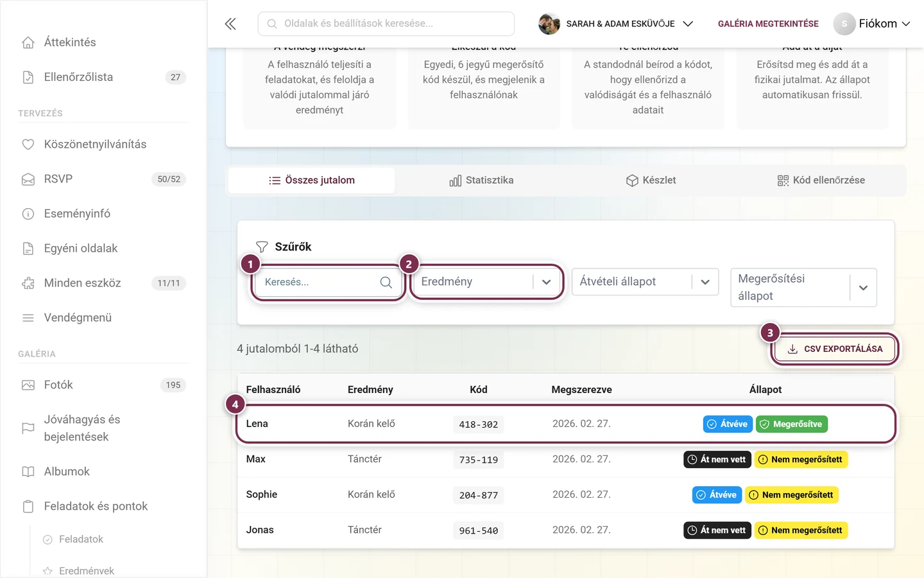
Task: Open the Készlet tab
Action: (651, 180)
